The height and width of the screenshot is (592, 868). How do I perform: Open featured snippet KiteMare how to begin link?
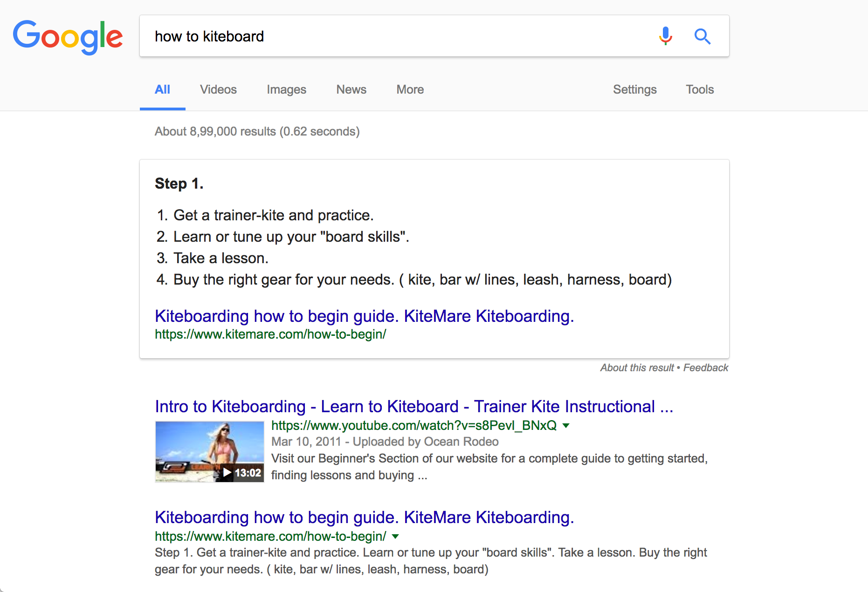tap(365, 316)
